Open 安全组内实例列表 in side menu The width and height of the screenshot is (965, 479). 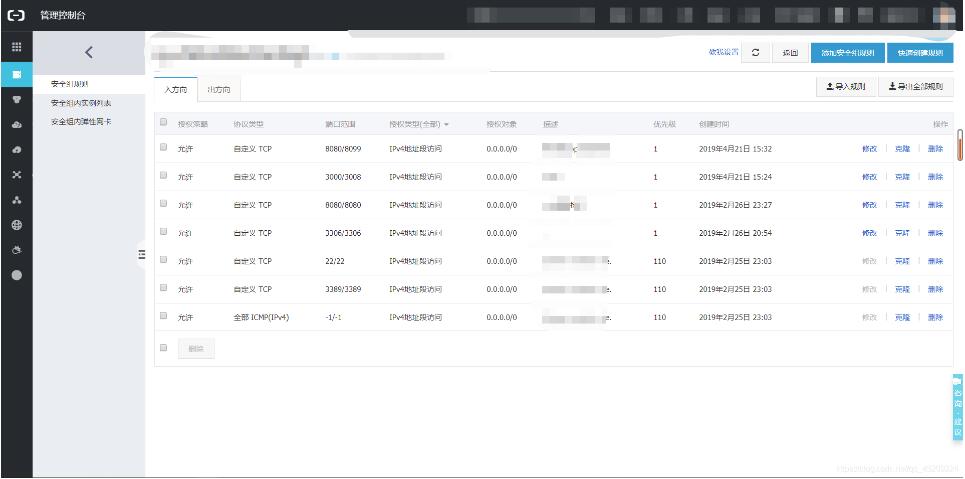82,102
